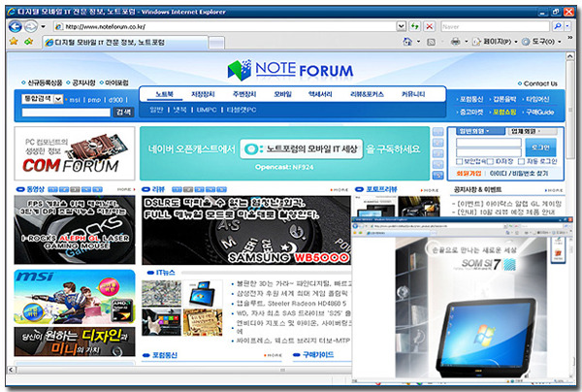Open the search provider dropdown arrow
Screen dimensions: 582x392
(567, 26)
